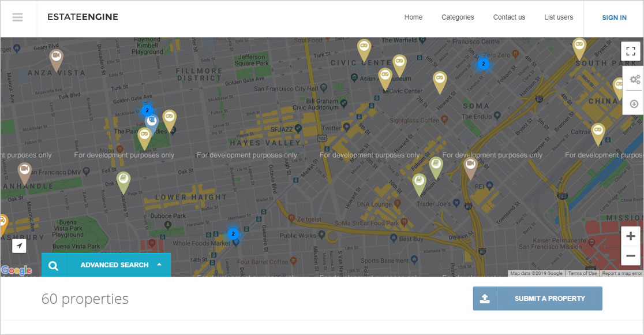The image size is (644, 335).
Task: Open blue cluster 2 near Zero Zero
Action: pos(484,64)
